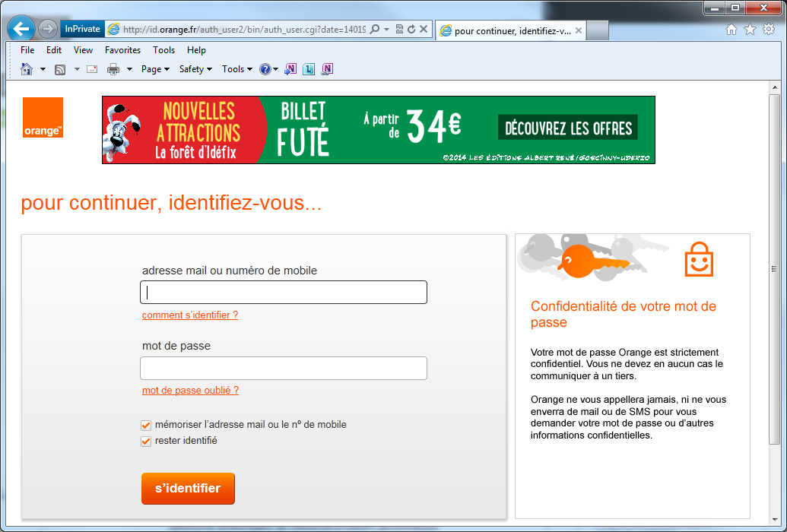This screenshot has width=787, height=532.
Task: Click the vertical scrollbar thumb
Action: click(774, 269)
